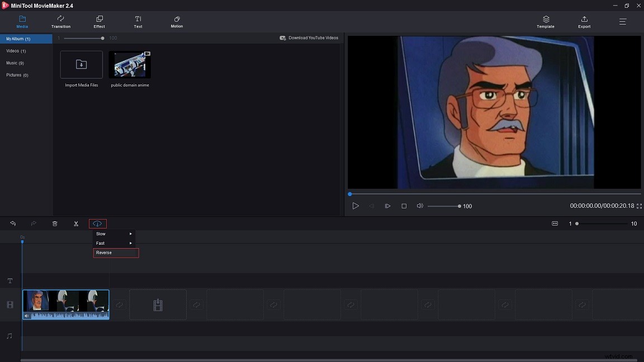Click the zoom-to-fit timeline icon
Screen dimensions: 644x362
[555, 223]
